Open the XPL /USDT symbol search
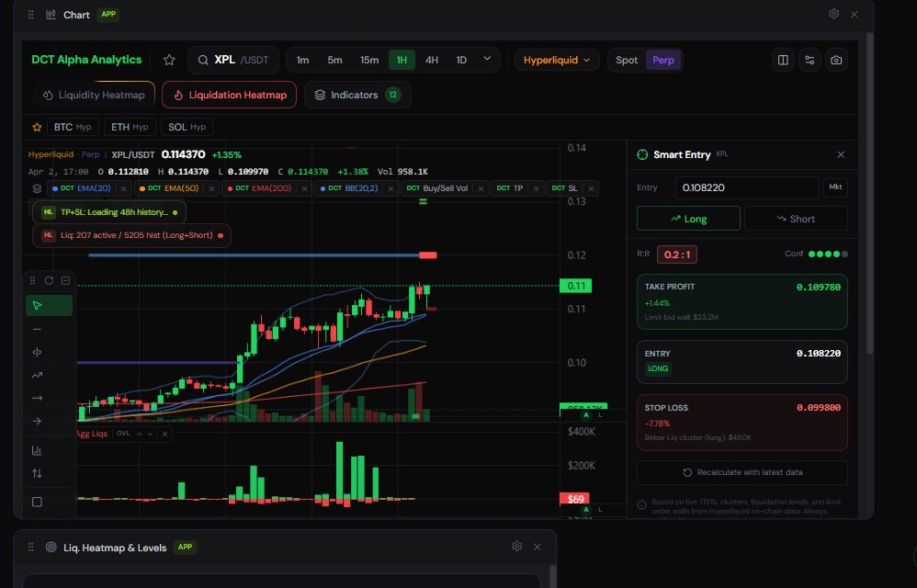Screen dimensions: 917x588 pos(233,60)
